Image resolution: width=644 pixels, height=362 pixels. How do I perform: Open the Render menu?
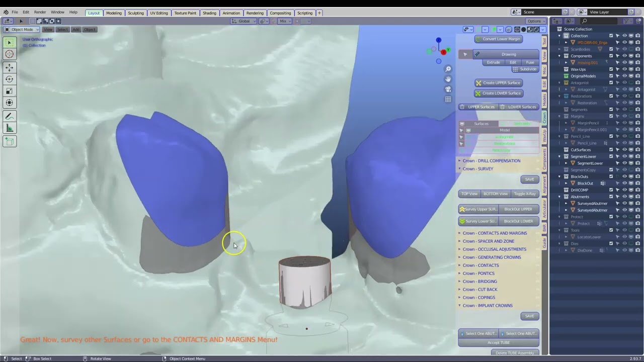pyautogui.click(x=40, y=12)
